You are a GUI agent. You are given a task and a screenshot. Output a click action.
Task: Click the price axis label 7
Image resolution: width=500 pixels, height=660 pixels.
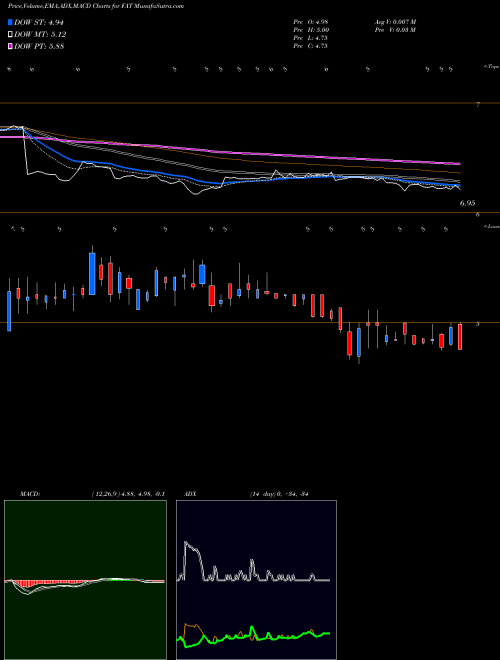pos(478,105)
